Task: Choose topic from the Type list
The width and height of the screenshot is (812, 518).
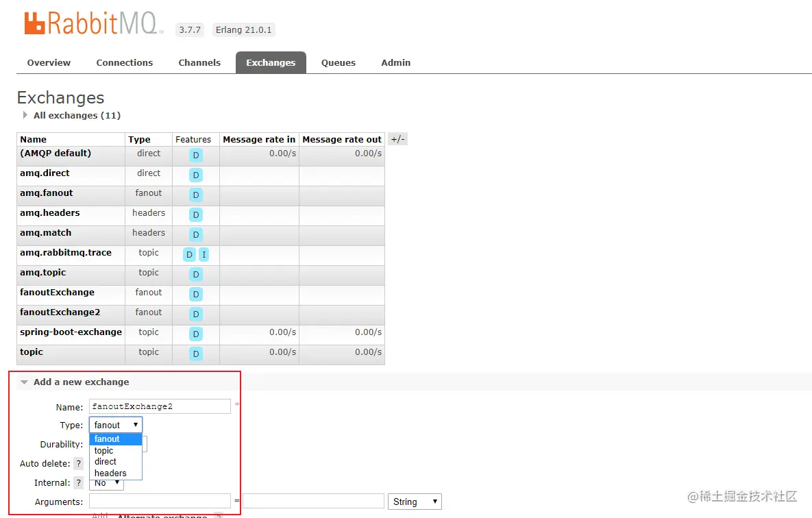Action: pyautogui.click(x=116, y=450)
